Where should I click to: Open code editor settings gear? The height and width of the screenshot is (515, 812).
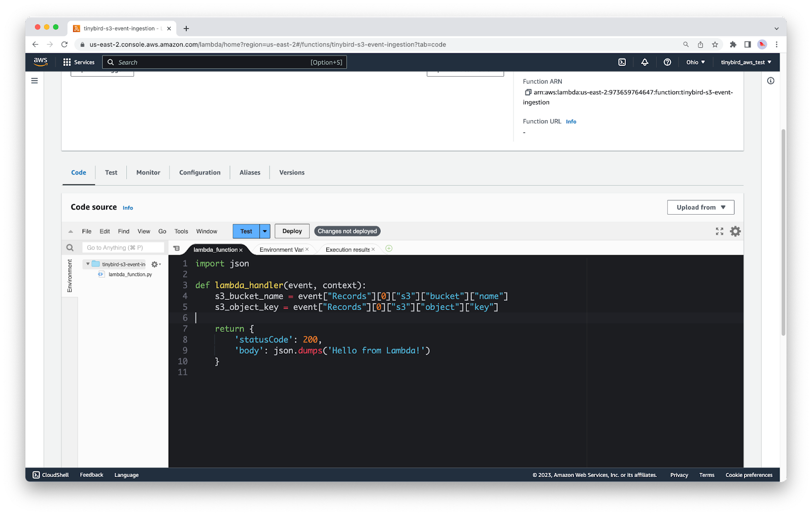click(x=735, y=231)
